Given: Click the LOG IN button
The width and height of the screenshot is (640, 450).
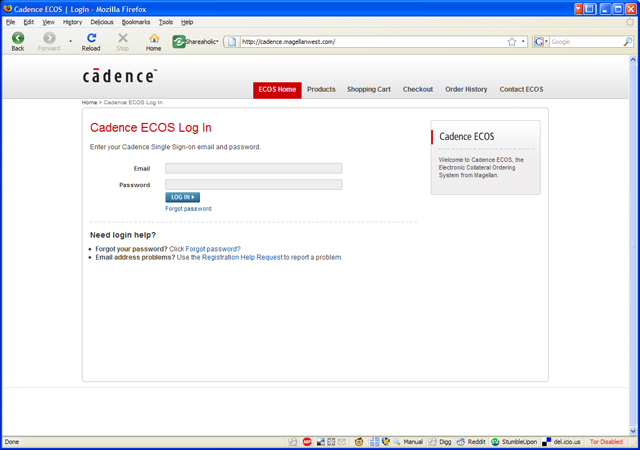Looking at the screenshot, I should [x=182, y=197].
